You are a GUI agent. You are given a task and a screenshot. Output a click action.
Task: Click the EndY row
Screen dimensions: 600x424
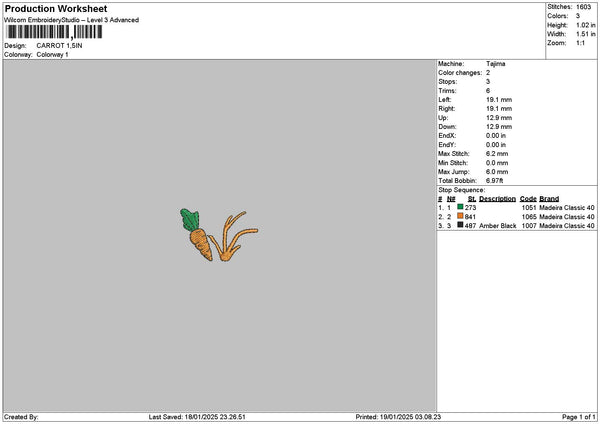tap(472, 145)
